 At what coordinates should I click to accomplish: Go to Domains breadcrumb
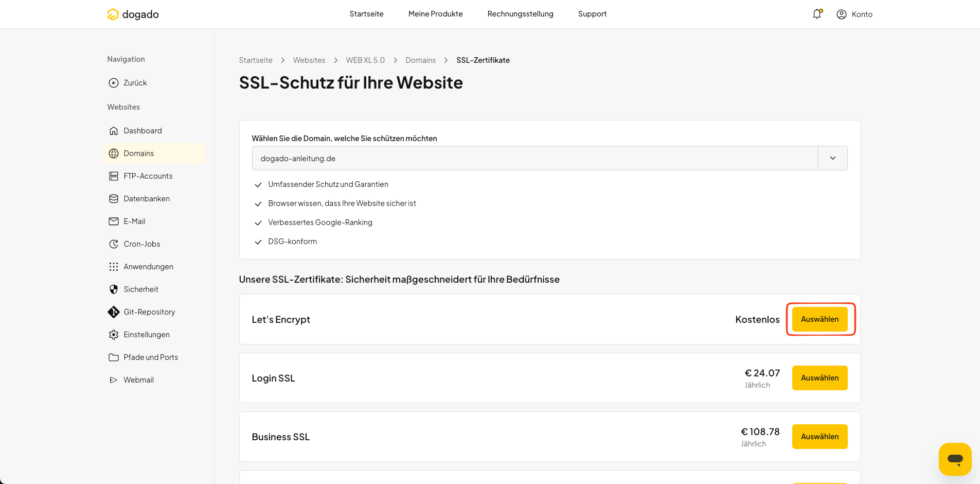420,60
